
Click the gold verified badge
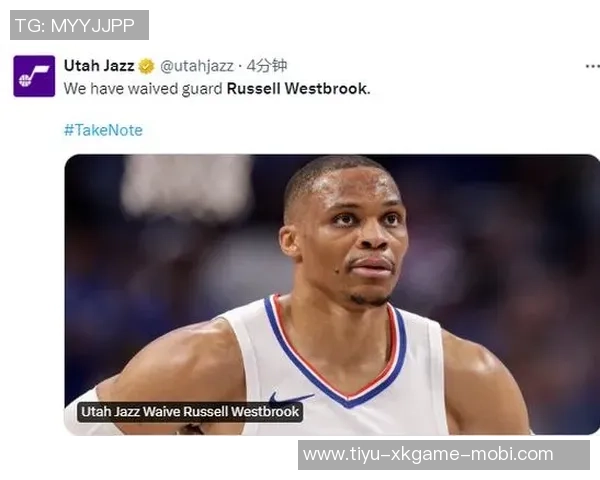pos(146,66)
